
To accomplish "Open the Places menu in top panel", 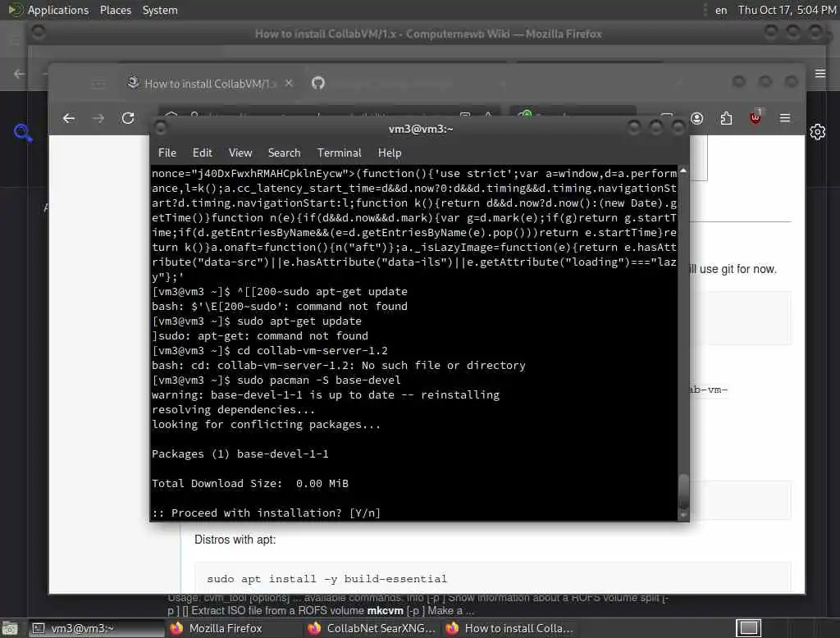I will pyautogui.click(x=115, y=10).
